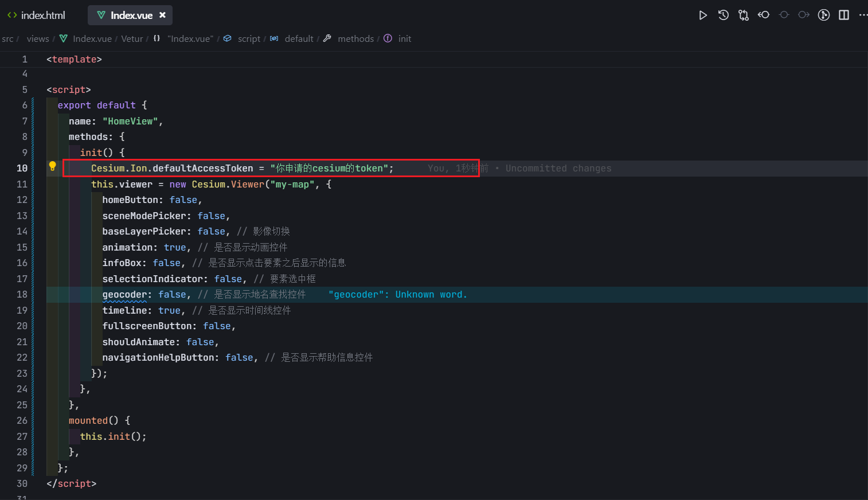Screen dimensions: 868x500
Task: Click the mounted() hook on line 26
Action: (x=93, y=421)
